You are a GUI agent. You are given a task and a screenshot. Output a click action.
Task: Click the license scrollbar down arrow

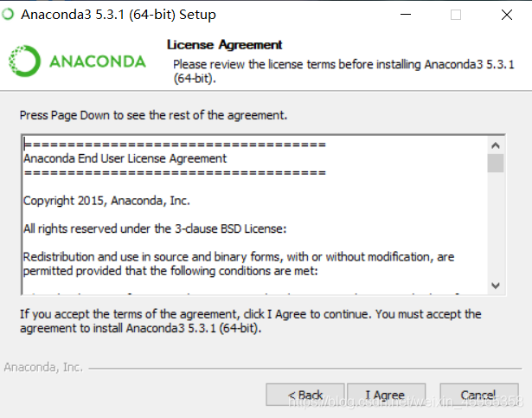pos(496,286)
